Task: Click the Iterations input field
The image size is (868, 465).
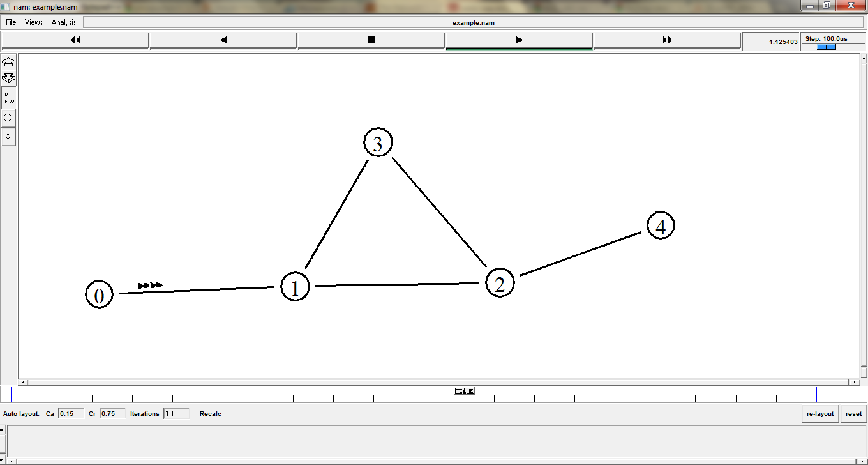Action: click(177, 413)
